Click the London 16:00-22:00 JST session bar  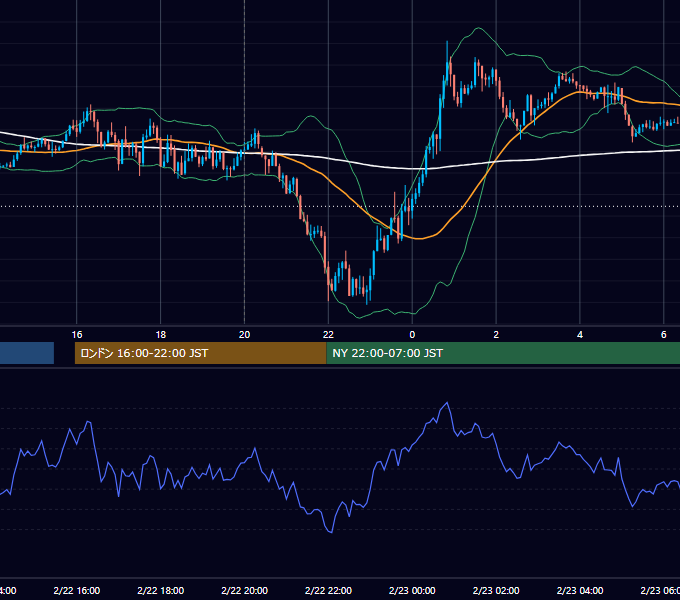coord(200,353)
